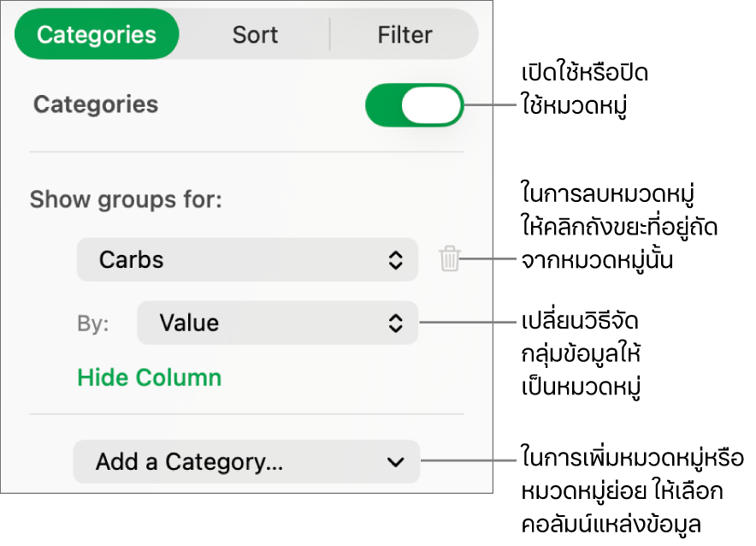Click the bold Categories heading label

coord(96,104)
